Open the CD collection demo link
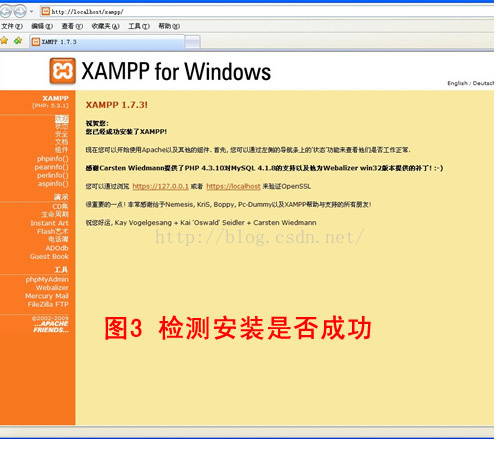Screen dimensions: 500x452 [60, 206]
